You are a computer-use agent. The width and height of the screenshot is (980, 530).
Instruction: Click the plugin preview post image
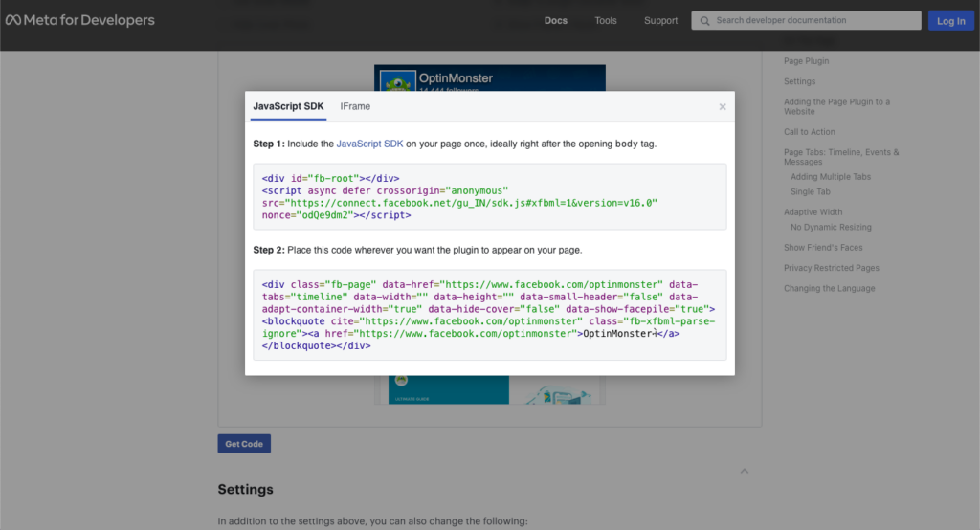click(x=490, y=389)
